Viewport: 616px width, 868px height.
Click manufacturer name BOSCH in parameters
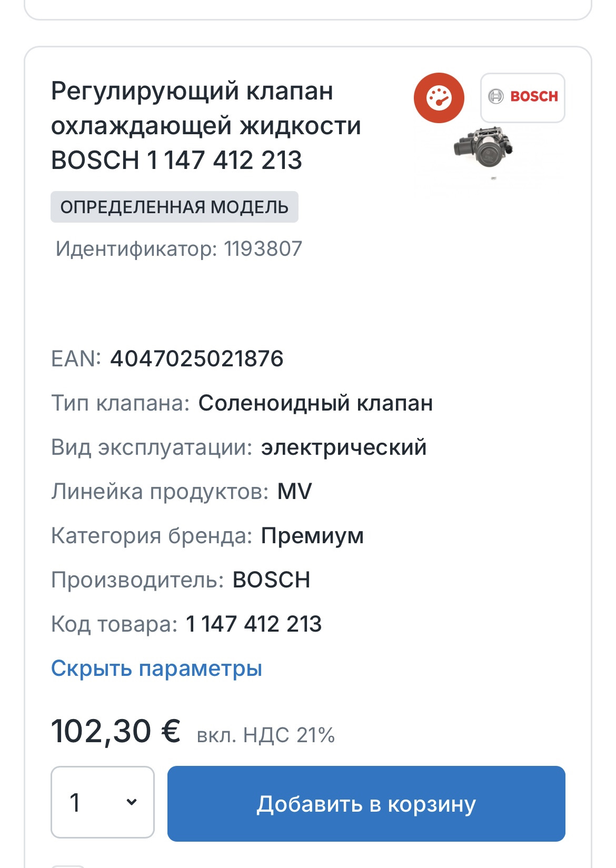(x=272, y=581)
